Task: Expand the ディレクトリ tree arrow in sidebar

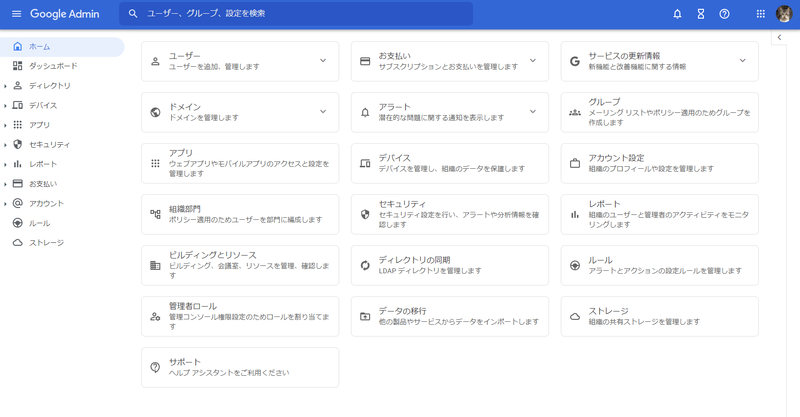Action: pos(5,86)
